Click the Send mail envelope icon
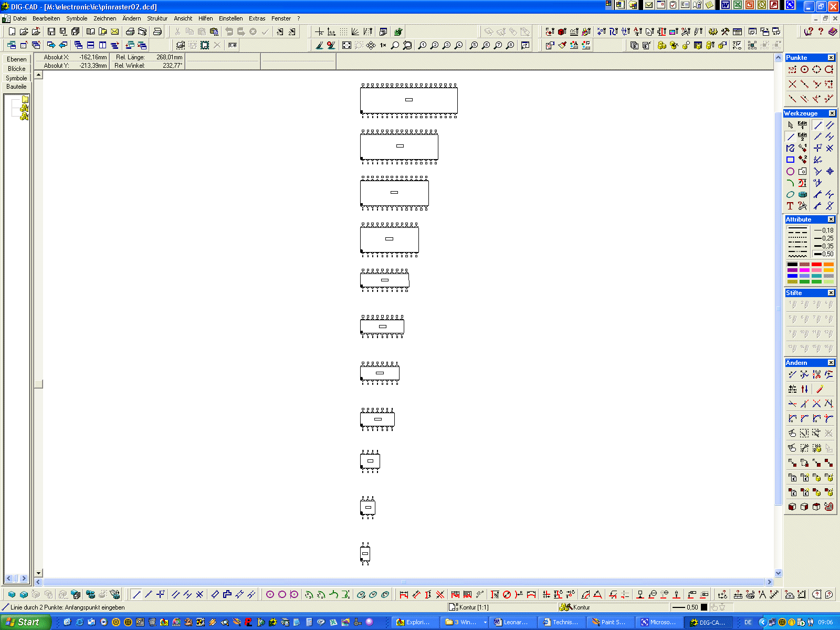The width and height of the screenshot is (840, 630). (x=114, y=31)
